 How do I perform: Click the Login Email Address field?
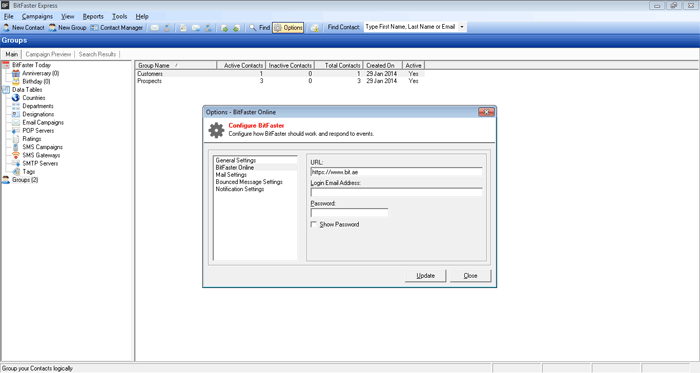tap(396, 192)
